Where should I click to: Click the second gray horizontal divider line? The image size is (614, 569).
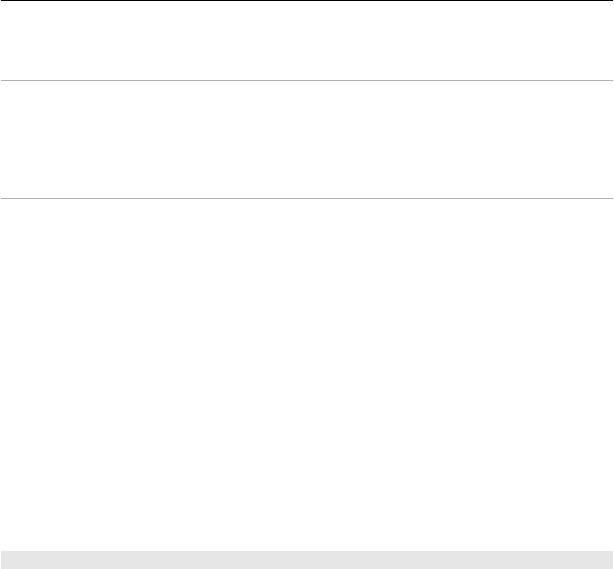[307, 198]
